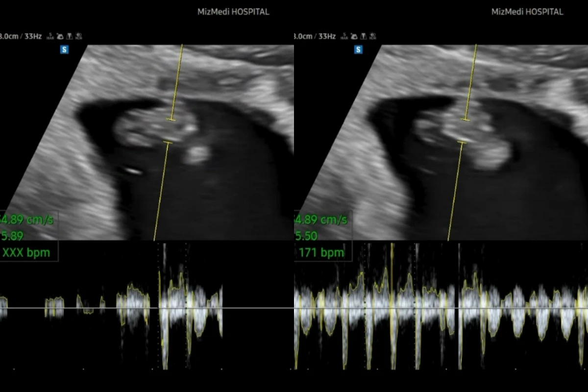Image resolution: width=588 pixels, height=392 pixels.
Task: Click the tall yellow spike in right Doppler waveform
Action: tap(392, 274)
